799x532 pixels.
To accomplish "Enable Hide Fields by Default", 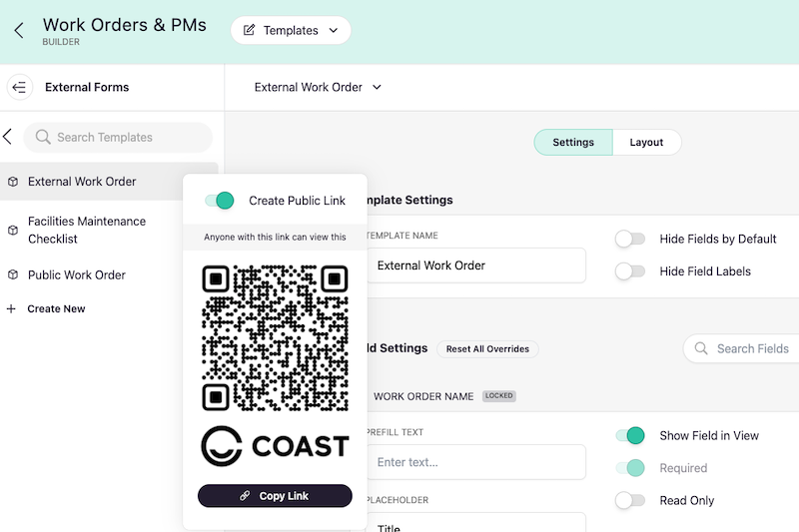I will tap(630, 239).
